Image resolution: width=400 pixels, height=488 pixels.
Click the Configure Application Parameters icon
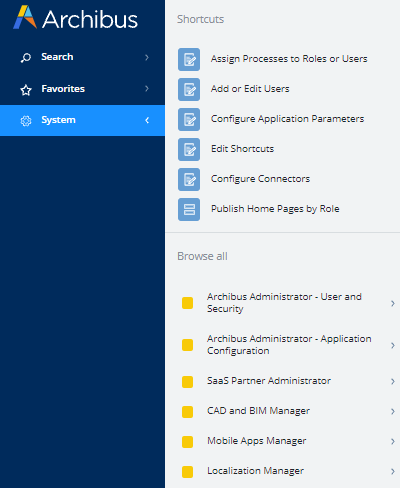pos(189,119)
